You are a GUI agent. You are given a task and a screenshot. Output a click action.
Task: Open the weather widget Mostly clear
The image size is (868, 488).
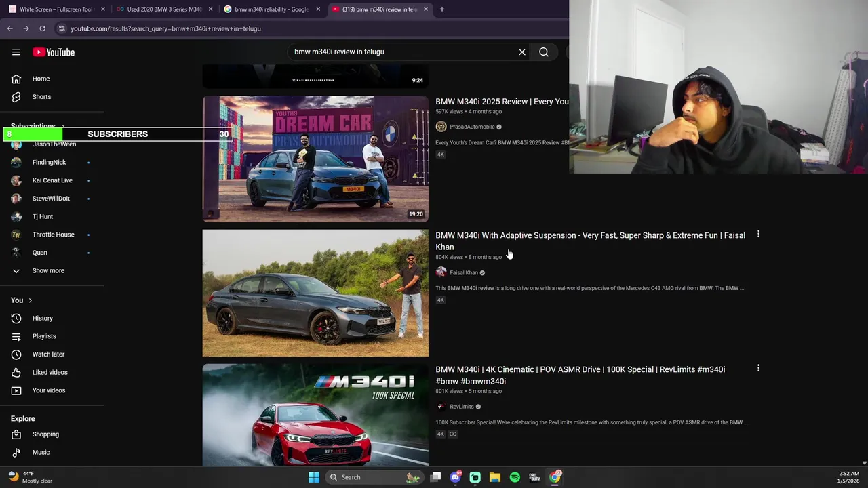pyautogui.click(x=30, y=477)
